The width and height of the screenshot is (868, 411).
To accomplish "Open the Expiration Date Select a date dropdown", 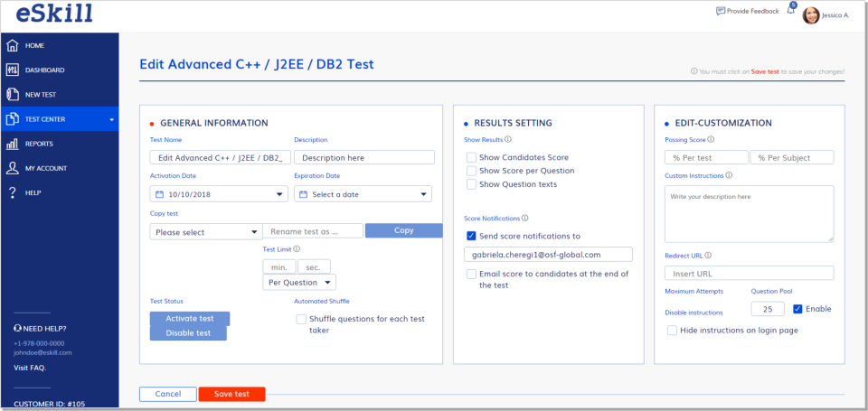I will pos(363,194).
